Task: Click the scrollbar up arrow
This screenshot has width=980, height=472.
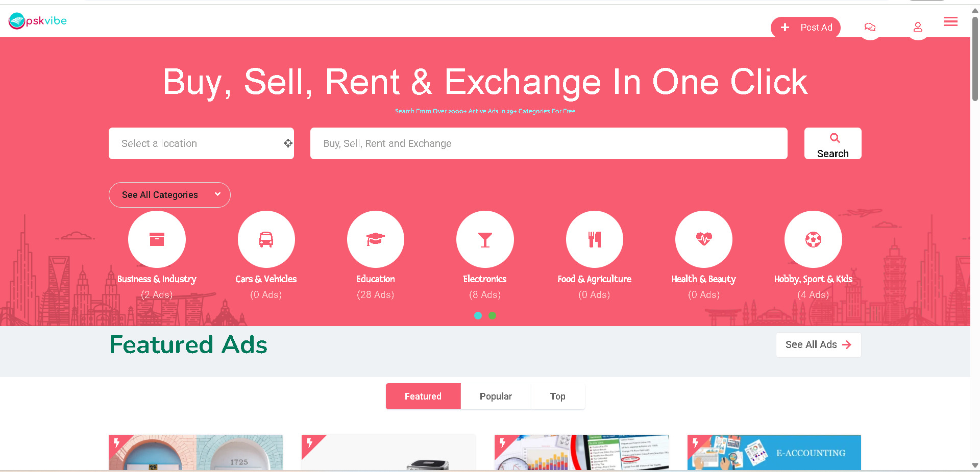Action: 975,10
